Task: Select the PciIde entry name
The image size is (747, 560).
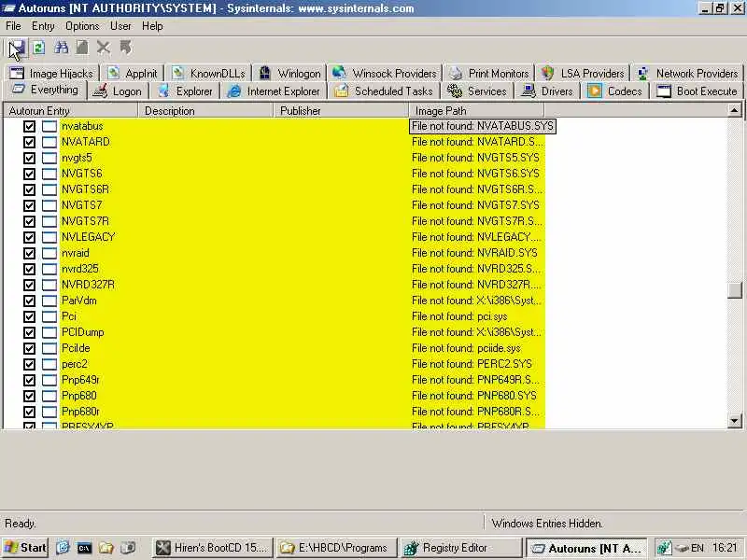Action: [x=76, y=348]
